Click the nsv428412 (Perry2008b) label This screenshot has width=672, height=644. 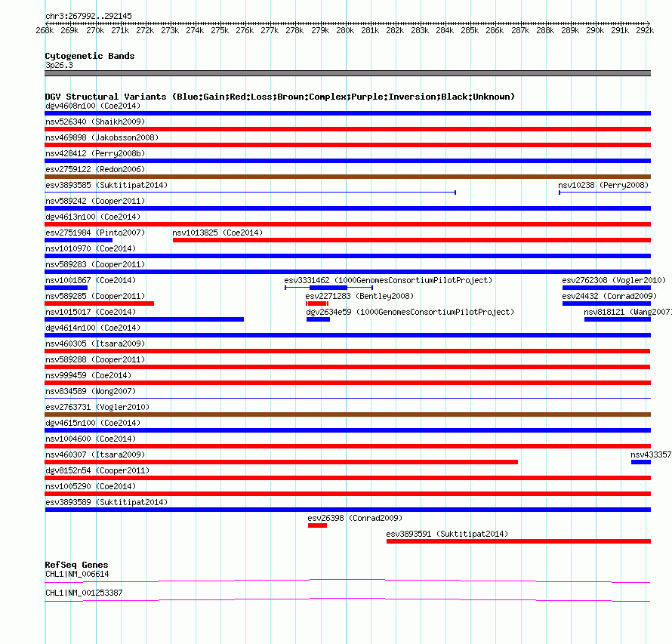point(95,153)
